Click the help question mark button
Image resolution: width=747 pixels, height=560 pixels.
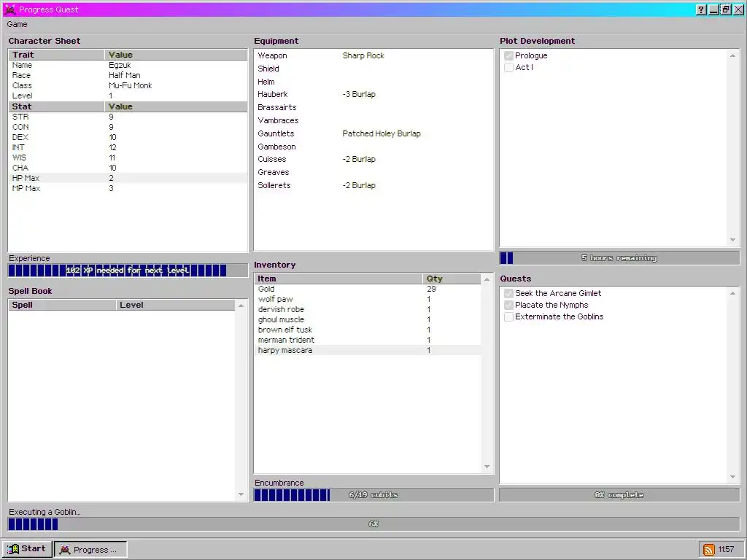(701, 9)
